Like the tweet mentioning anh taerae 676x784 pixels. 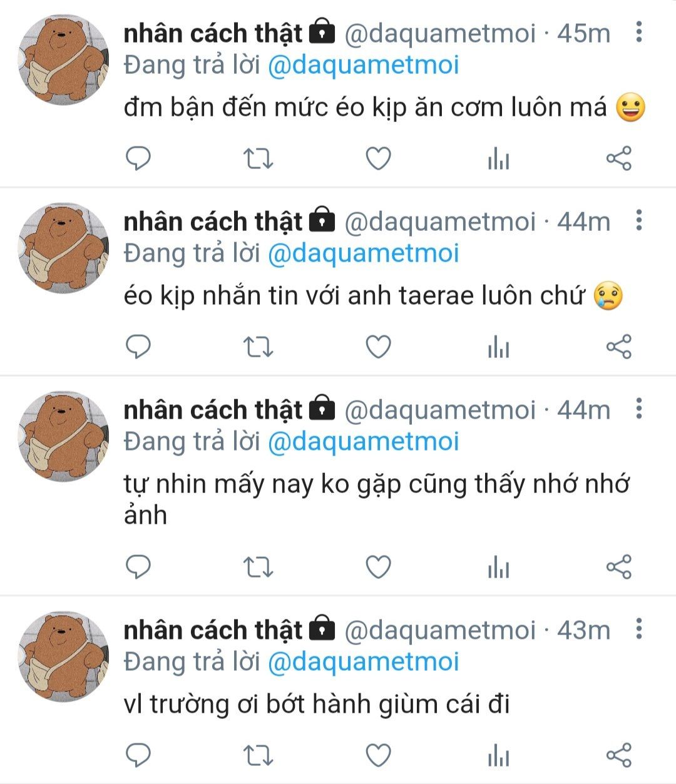click(x=378, y=347)
